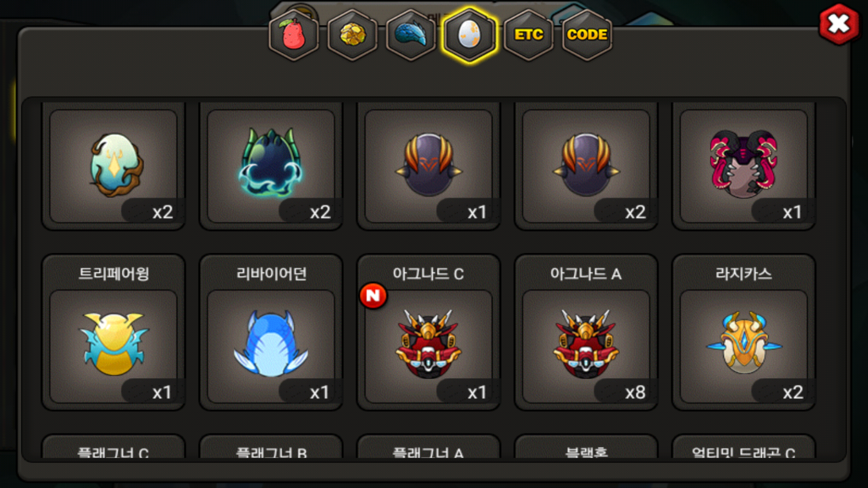Close the inventory window with red X
The image size is (868, 488).
(x=839, y=24)
